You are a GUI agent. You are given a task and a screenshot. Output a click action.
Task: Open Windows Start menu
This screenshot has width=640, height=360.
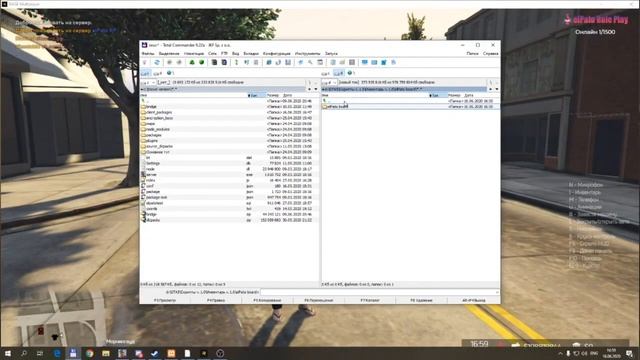coord(7,353)
